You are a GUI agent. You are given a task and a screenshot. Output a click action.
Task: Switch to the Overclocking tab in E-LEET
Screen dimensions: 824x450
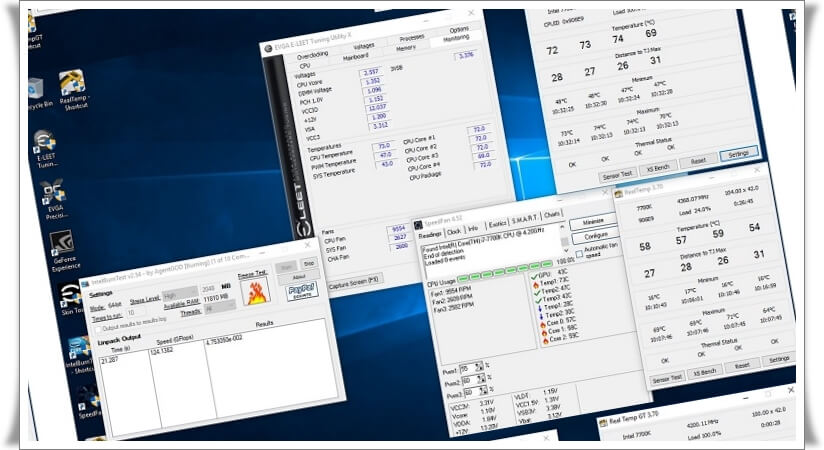pos(312,55)
